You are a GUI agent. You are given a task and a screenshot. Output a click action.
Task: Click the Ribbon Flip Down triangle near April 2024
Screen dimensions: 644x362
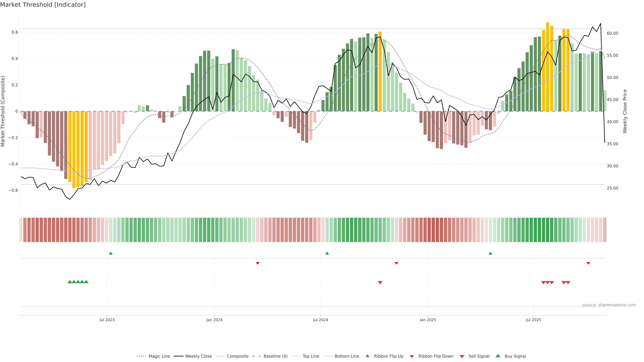[x=258, y=263]
